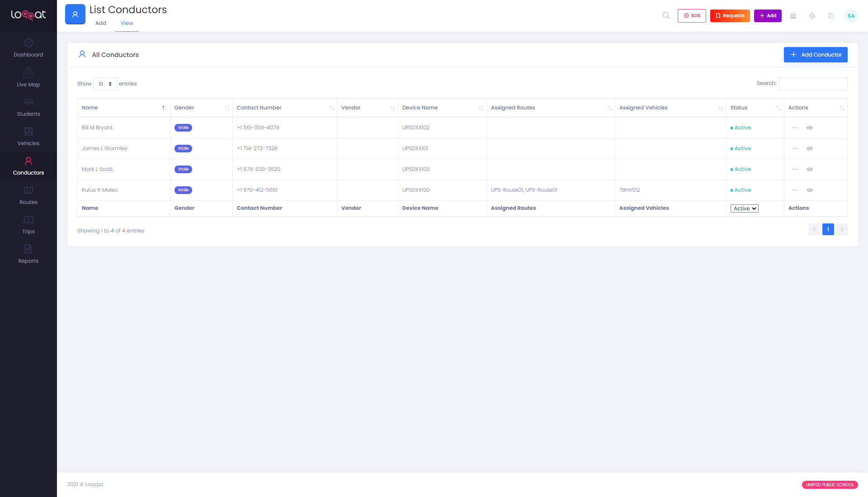The height and width of the screenshot is (497, 868).
Task: Switch to the Add tab under List Conductors
Action: point(100,24)
